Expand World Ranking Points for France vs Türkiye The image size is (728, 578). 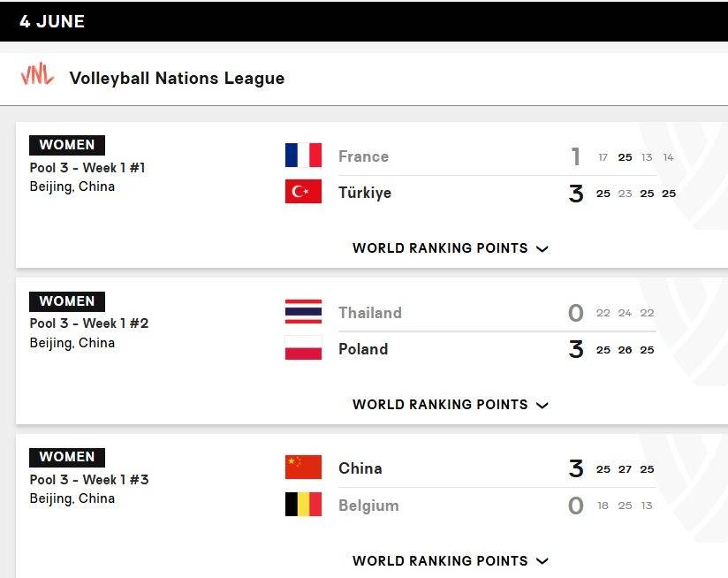tap(451, 248)
